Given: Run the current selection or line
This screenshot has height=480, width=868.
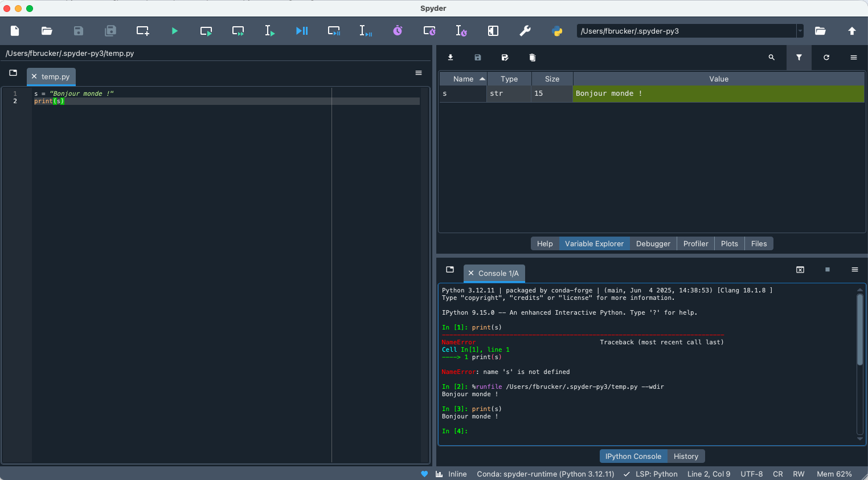Looking at the screenshot, I should coord(270,31).
